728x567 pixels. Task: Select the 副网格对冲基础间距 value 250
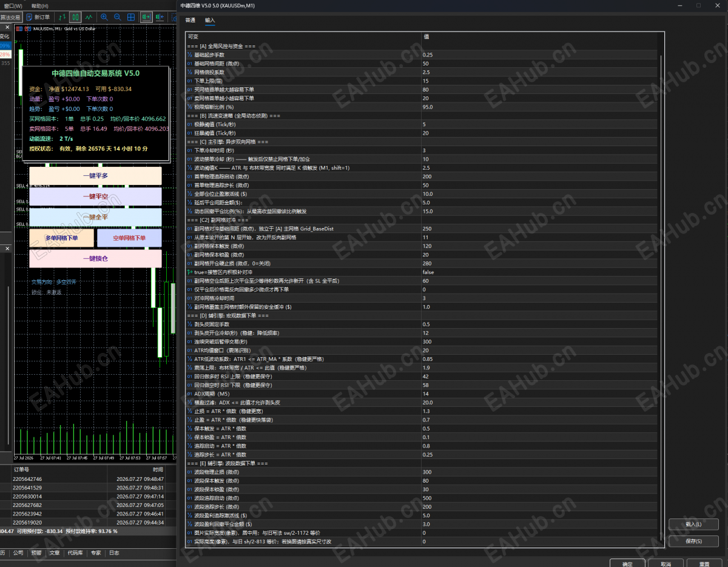point(539,229)
